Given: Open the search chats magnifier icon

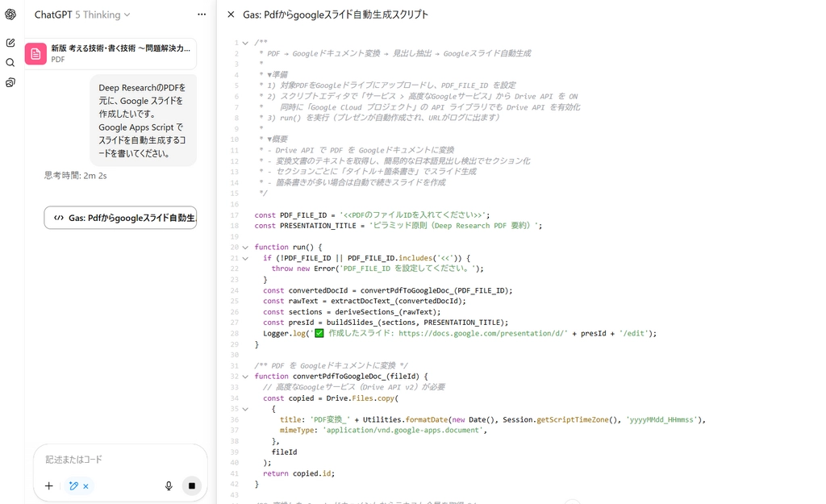Looking at the screenshot, I should tap(10, 63).
